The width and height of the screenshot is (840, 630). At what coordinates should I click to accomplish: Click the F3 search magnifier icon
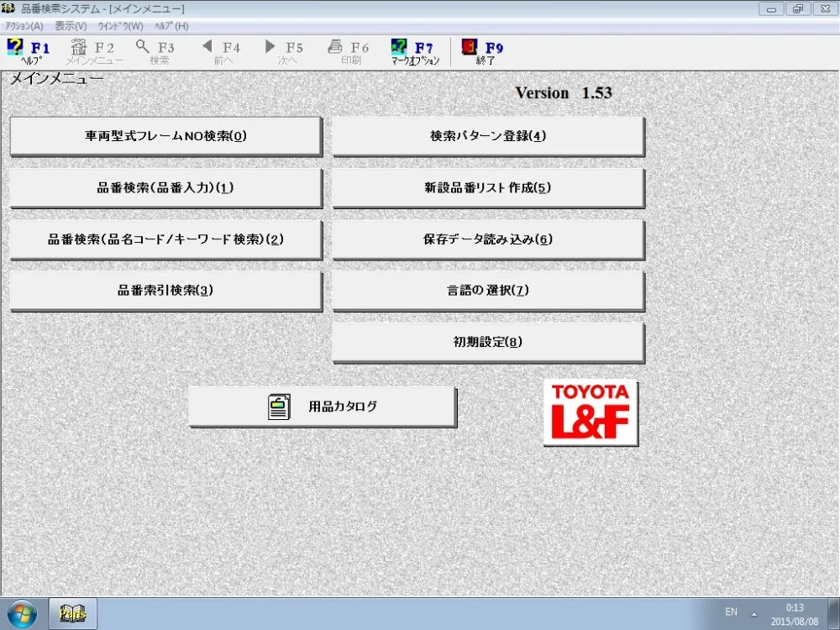[142, 46]
